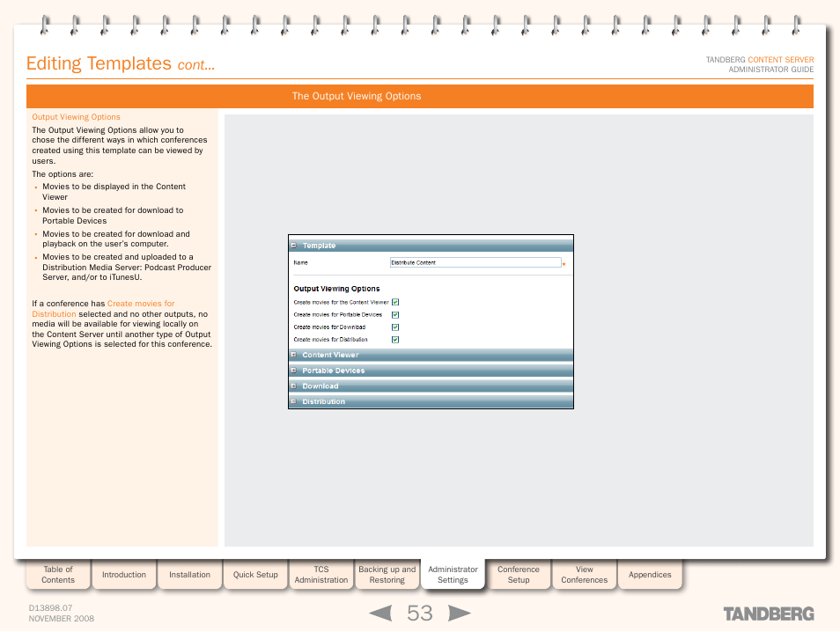Screen dimensions: 840x632
Task: Click the D13898.07 document number
Action: [50, 608]
